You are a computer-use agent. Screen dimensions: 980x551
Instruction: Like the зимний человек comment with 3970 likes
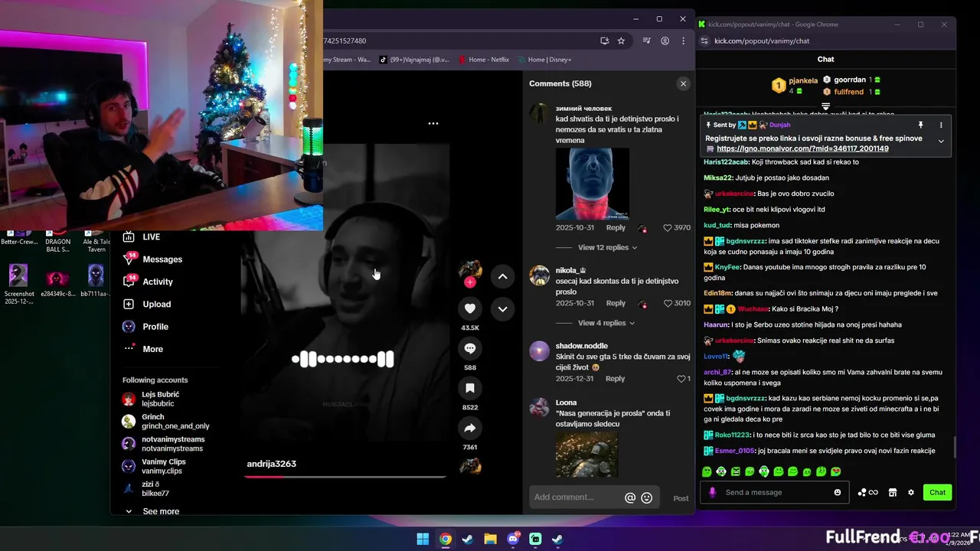pyautogui.click(x=668, y=228)
